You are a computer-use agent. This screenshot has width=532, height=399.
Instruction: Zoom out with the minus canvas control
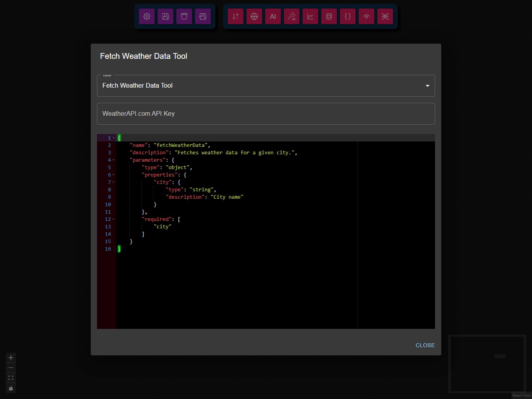pyautogui.click(x=11, y=368)
